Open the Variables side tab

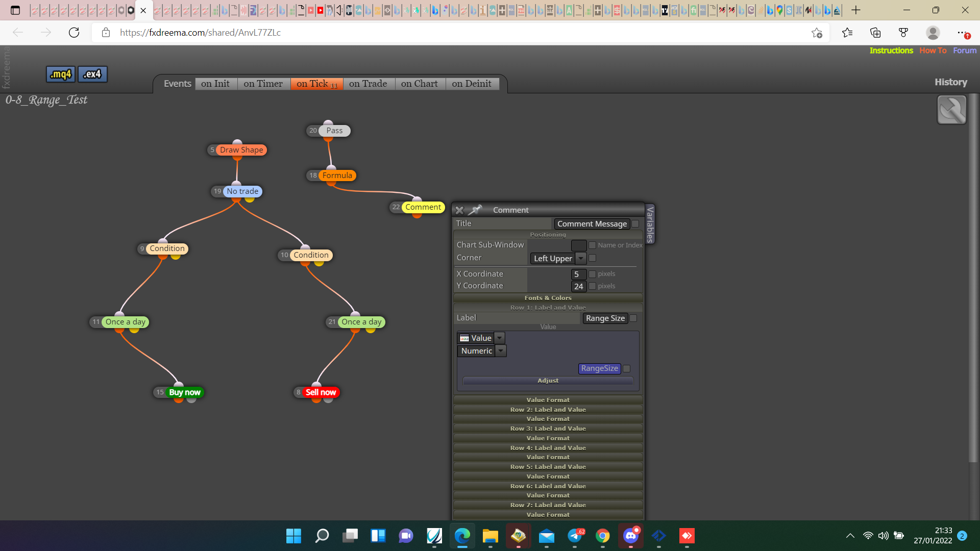click(x=650, y=224)
